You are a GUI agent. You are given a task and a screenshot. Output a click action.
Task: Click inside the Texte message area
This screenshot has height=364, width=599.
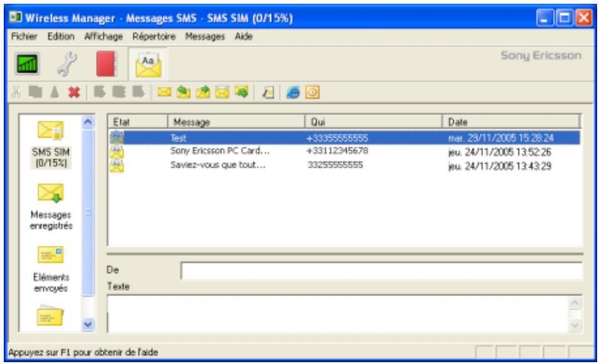point(337,314)
